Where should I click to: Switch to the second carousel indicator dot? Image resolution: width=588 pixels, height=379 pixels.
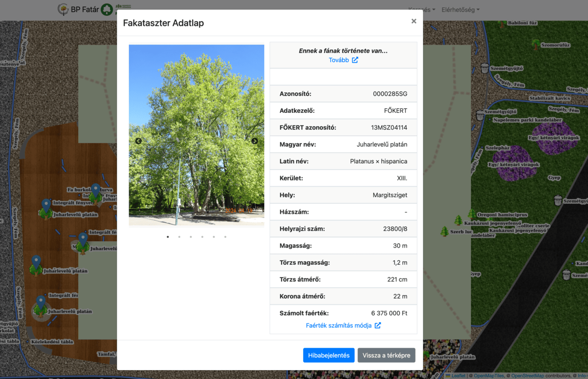click(179, 237)
